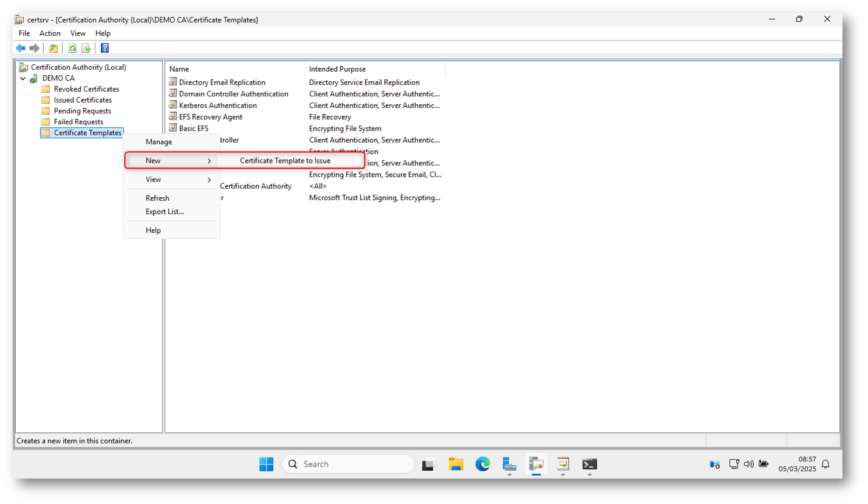868x504 pixels.
Task: Click the blue Help question mark icon
Action: click(104, 48)
